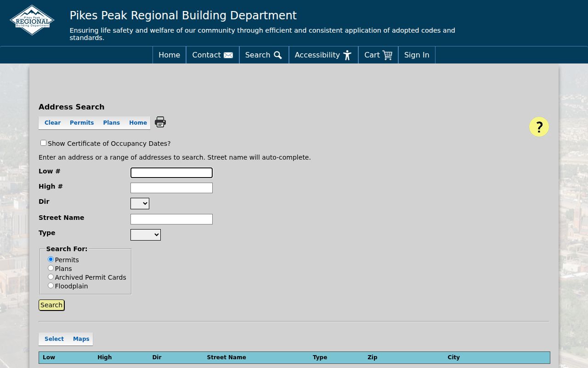588x368 pixels.
Task: Click the Street Name column header
Action: [226, 357]
